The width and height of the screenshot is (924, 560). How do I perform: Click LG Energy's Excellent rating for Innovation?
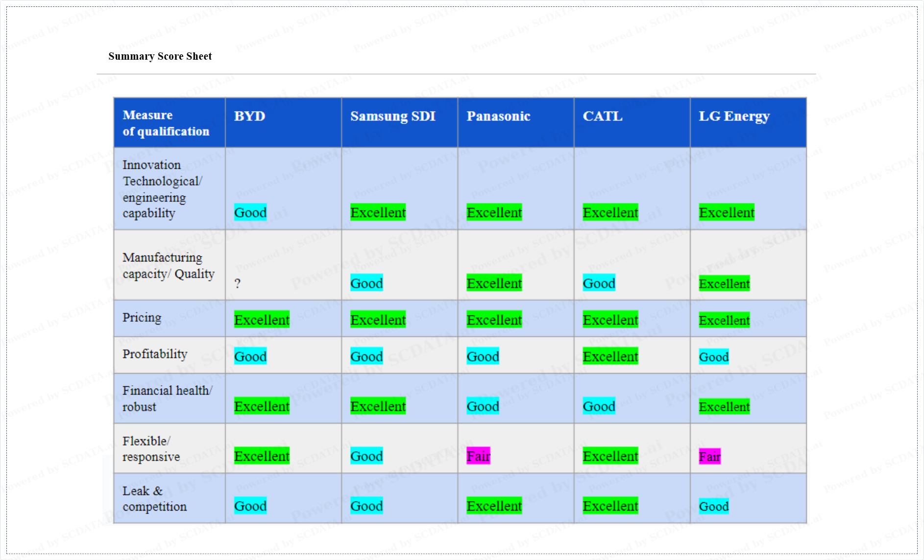(727, 212)
